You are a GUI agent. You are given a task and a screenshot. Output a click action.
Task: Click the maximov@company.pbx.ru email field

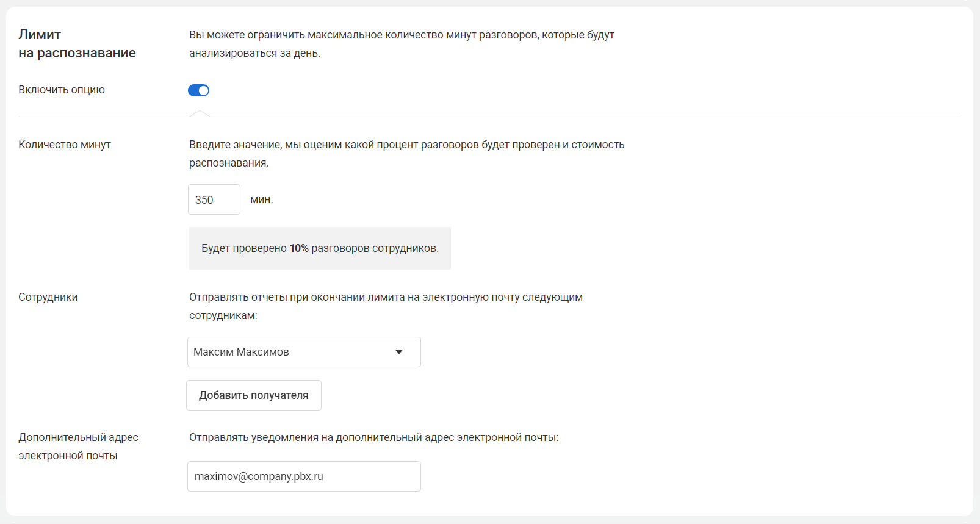point(304,476)
